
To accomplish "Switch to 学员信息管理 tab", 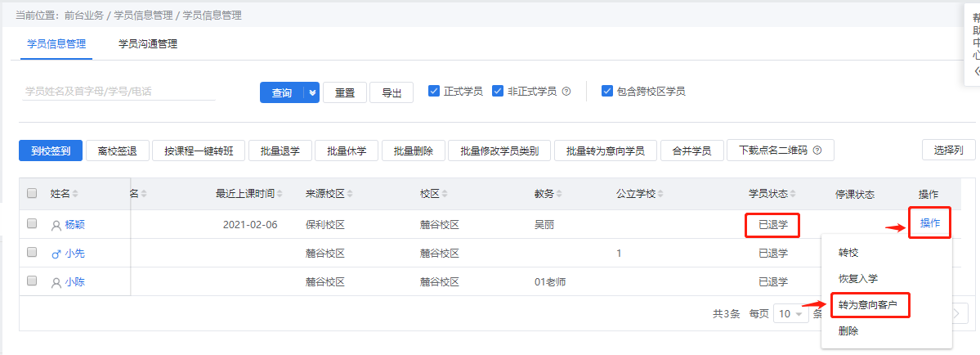I will pyautogui.click(x=56, y=44).
